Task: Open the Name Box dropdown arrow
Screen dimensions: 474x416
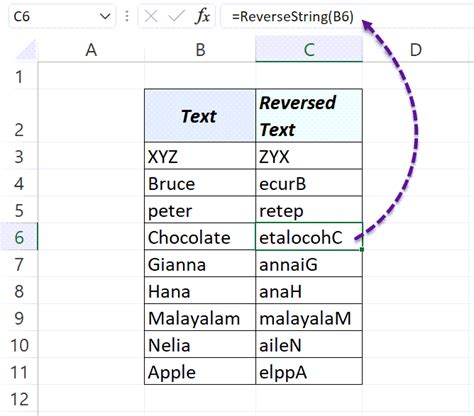Action: [x=105, y=16]
